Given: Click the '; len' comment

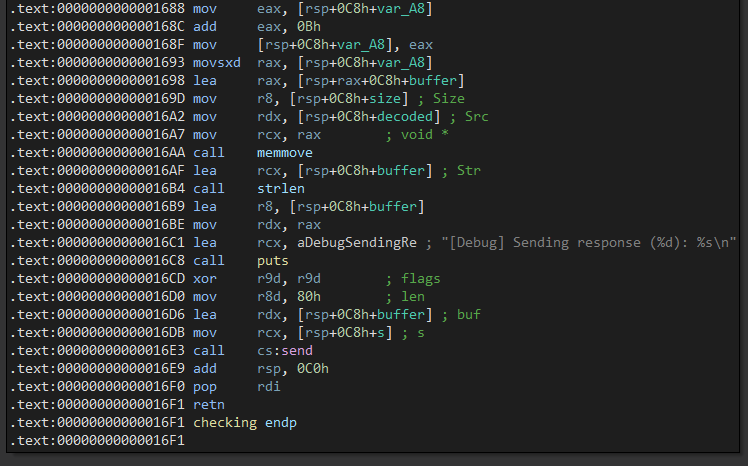Looking at the screenshot, I should (405, 297).
